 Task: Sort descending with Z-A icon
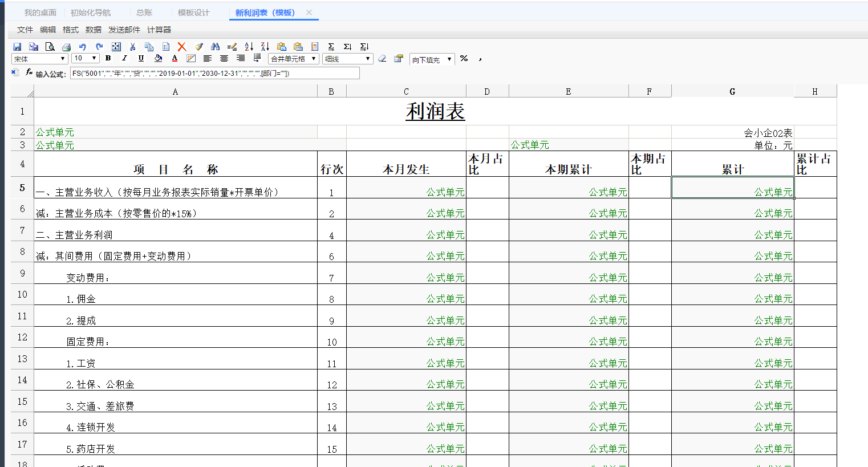coord(265,47)
